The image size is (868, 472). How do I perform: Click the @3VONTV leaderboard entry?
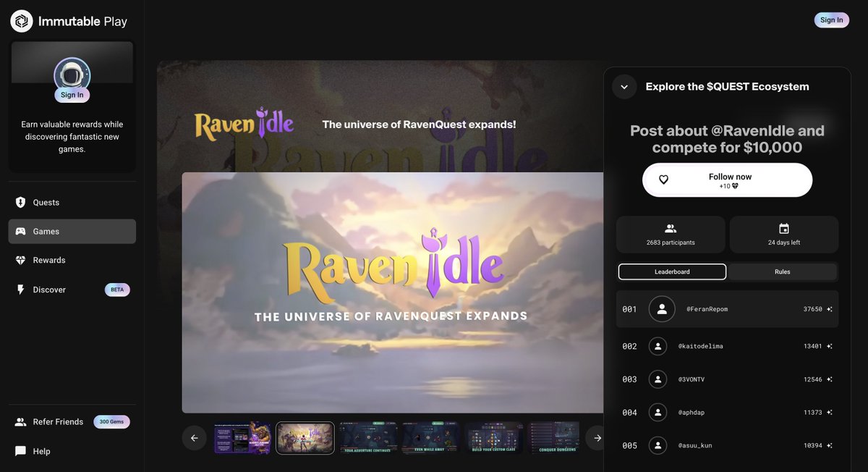(727, 379)
